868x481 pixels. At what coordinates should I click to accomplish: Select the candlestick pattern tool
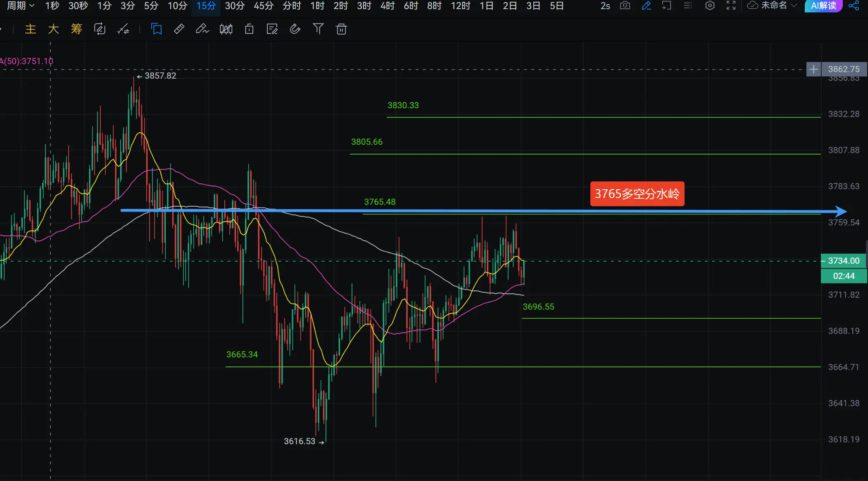pos(226,29)
